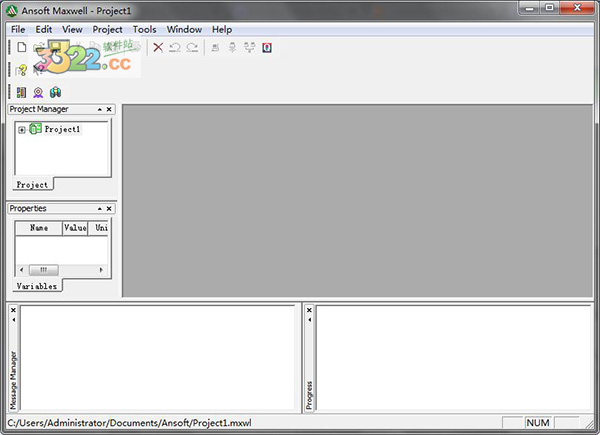Expand the Project1 tree node
Screen dimensions: 600x435
pyautogui.click(x=22, y=130)
